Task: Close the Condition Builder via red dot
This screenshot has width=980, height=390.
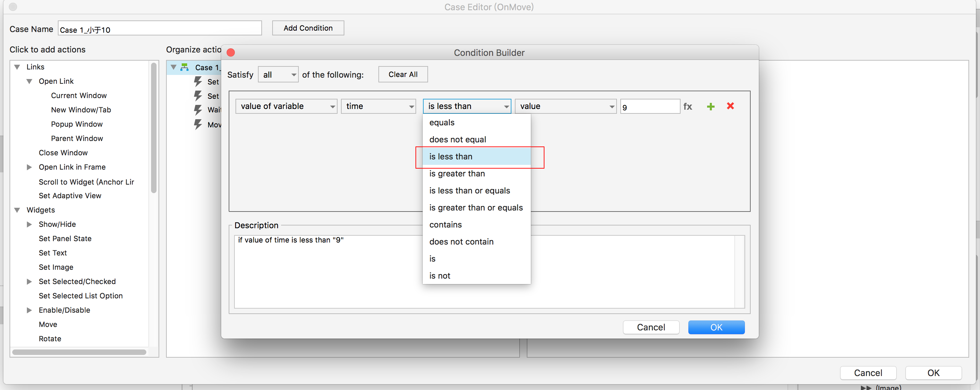Action: click(x=231, y=52)
